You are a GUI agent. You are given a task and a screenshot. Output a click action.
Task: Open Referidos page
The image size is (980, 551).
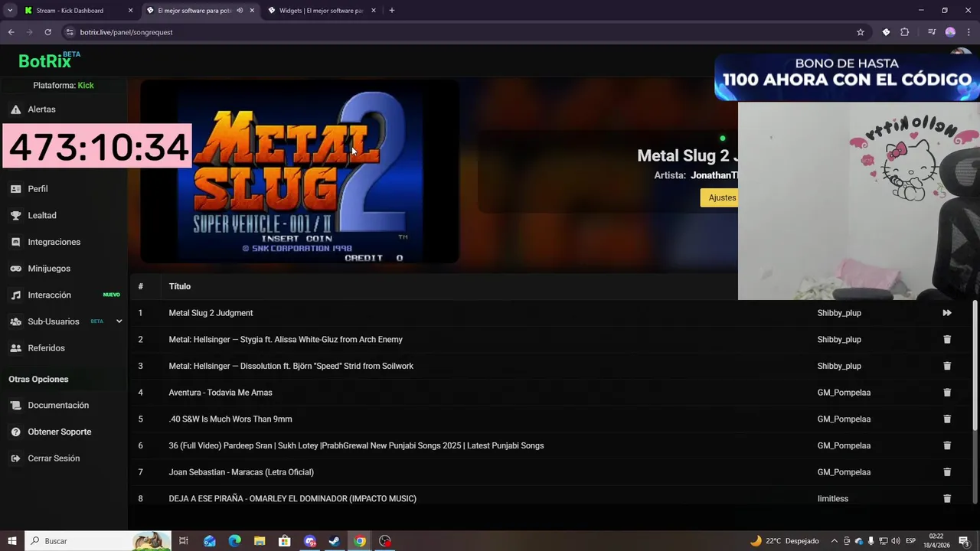[x=46, y=348]
